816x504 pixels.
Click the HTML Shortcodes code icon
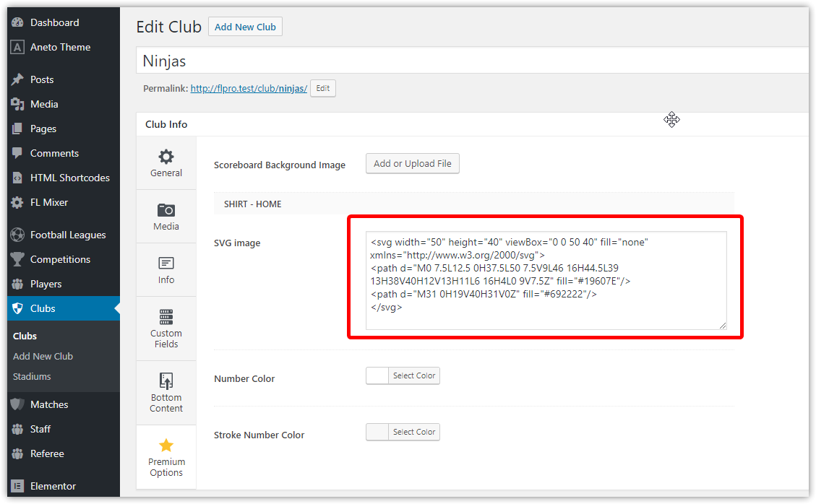pos(17,178)
